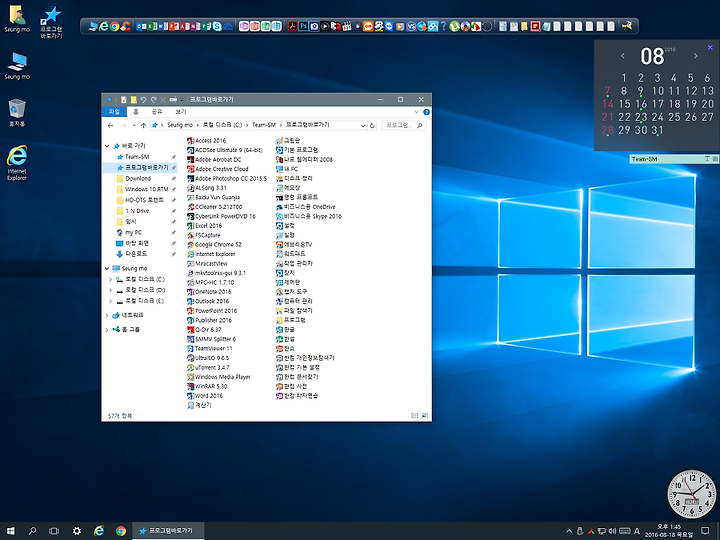The height and width of the screenshot is (540, 720).
Task: Switch to details view in status bar
Action: 414,416
